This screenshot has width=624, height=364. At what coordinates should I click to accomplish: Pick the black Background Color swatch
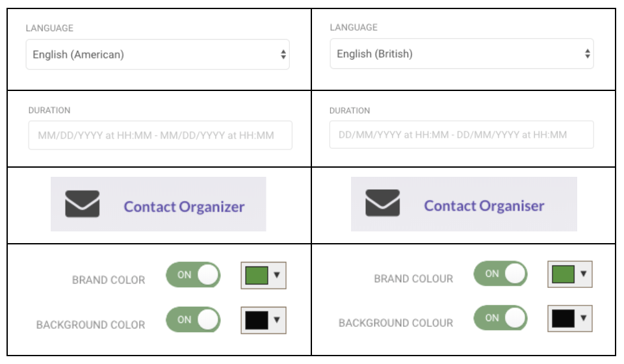coord(257,320)
